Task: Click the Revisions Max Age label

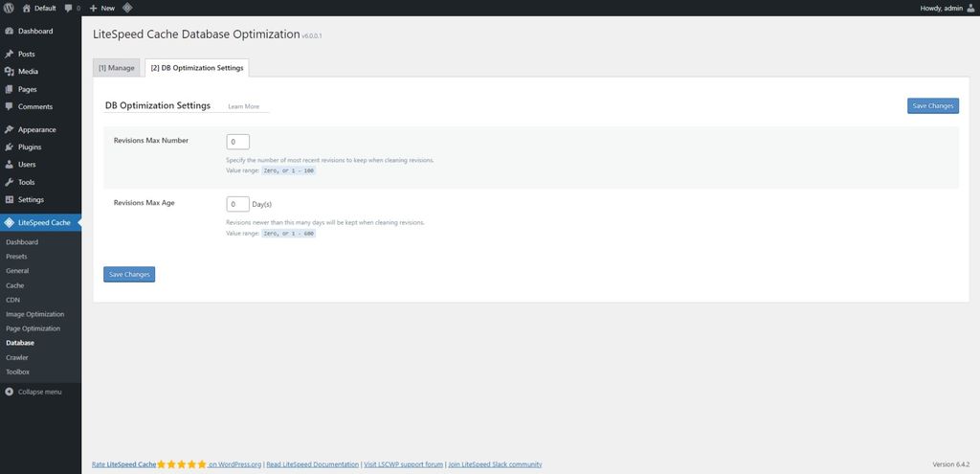Action: 145,203
